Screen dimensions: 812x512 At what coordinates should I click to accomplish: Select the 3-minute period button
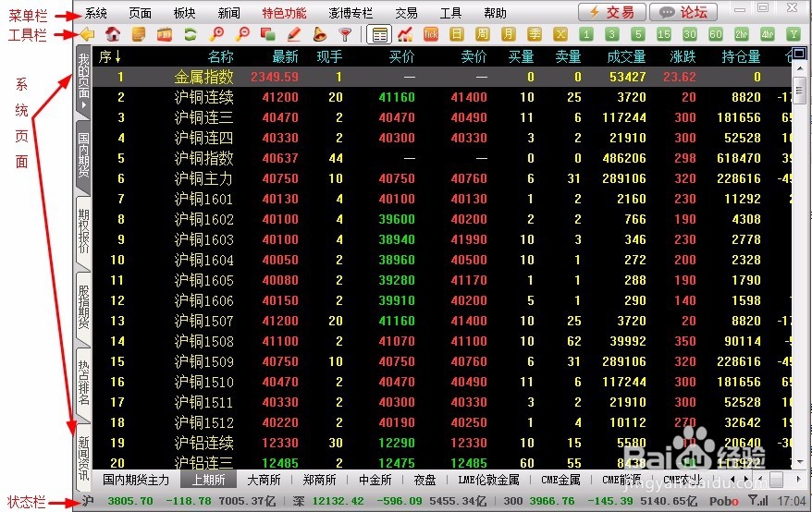(612, 35)
